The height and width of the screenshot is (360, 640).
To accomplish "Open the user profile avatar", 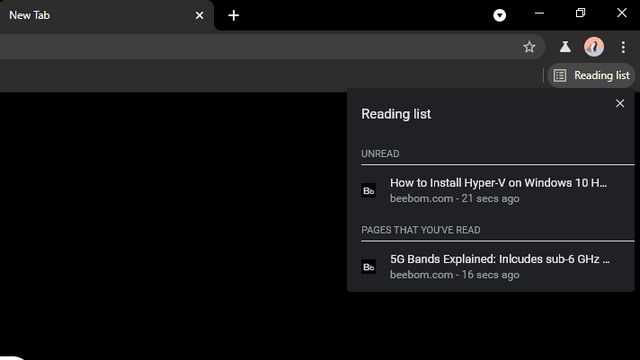I will tap(594, 47).
